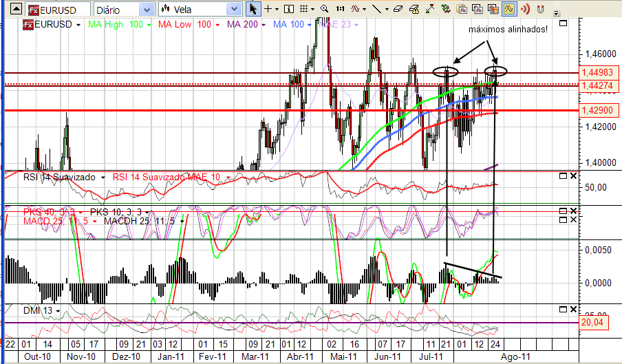Click the eraser with warning icon
Screen dimensions: 622x364
[x=414, y=9]
